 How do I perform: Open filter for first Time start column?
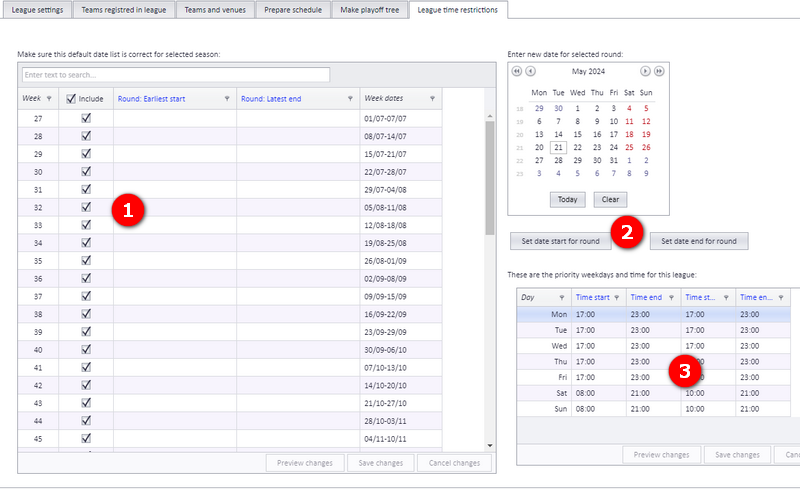click(x=616, y=298)
